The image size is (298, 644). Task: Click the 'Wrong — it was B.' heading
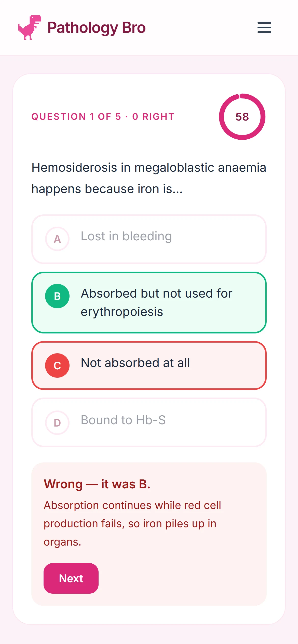(97, 484)
